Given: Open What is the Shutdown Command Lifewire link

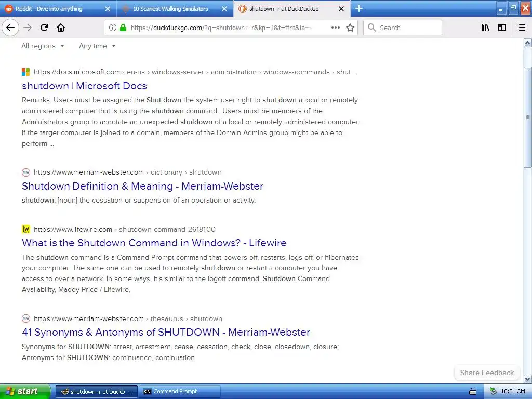Looking at the screenshot, I should coord(154,243).
